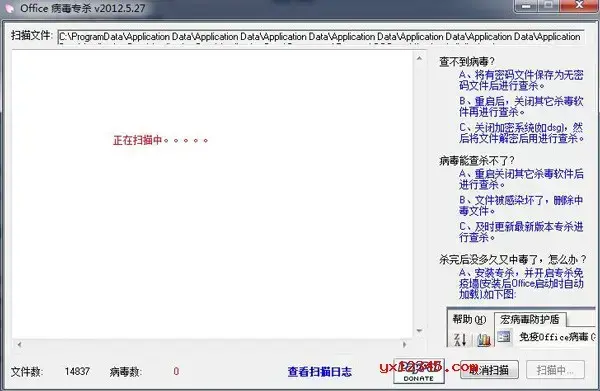Click tip B 文件被感染坏了删除中毒文件

[x=521, y=205]
